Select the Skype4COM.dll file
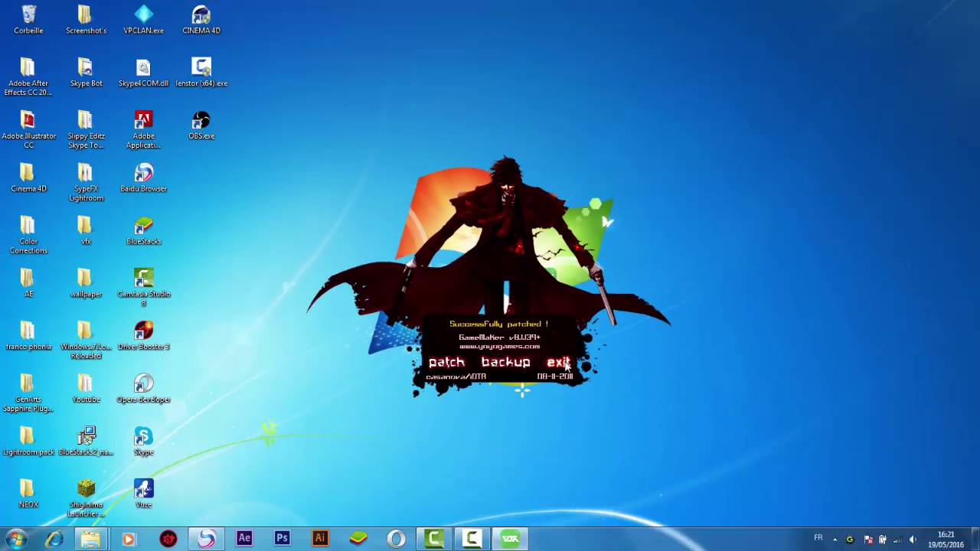Screen dimensions: 980x551 click(143, 73)
